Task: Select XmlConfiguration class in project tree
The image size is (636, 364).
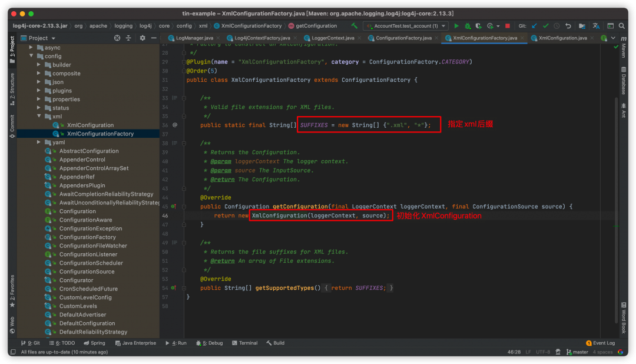Action: [x=90, y=125]
